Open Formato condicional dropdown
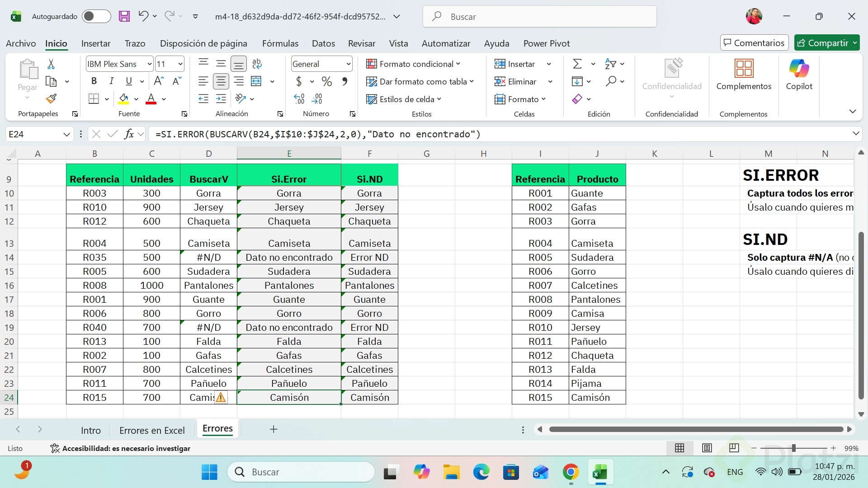The image size is (868, 488). click(413, 64)
